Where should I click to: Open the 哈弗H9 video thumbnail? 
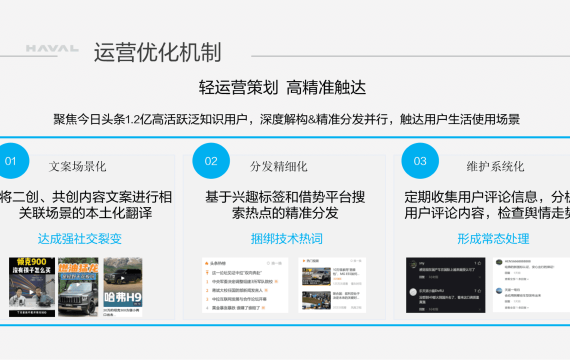pyautogui.click(x=123, y=287)
